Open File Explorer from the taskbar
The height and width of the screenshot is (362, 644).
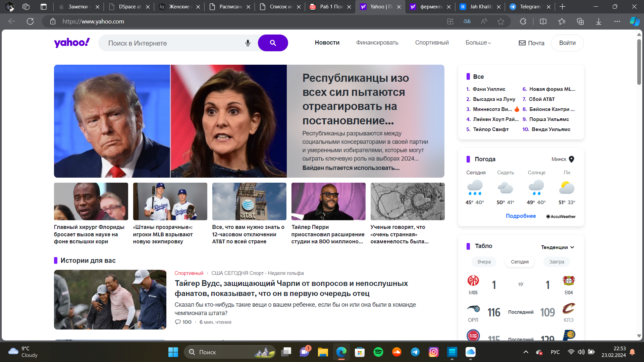pyautogui.click(x=323, y=352)
